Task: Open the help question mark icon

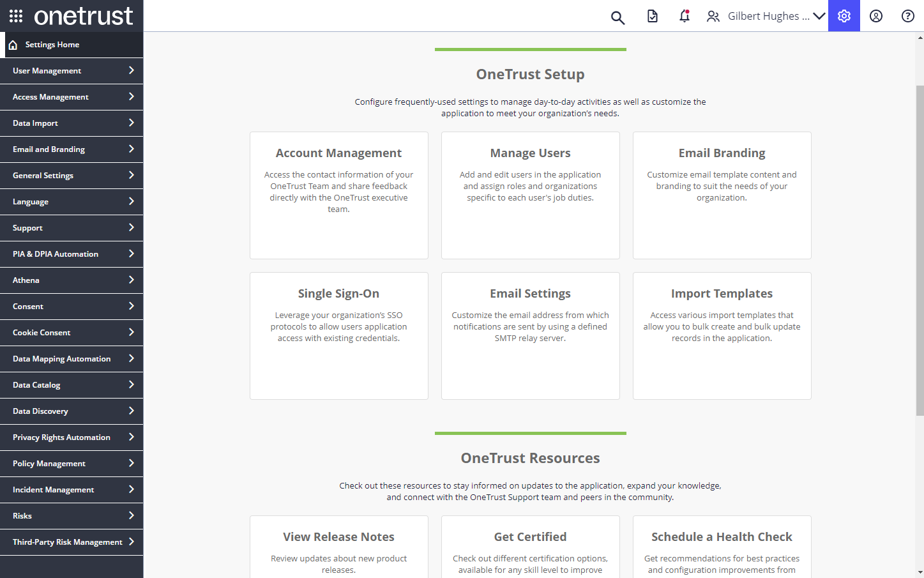Action: pos(907,16)
